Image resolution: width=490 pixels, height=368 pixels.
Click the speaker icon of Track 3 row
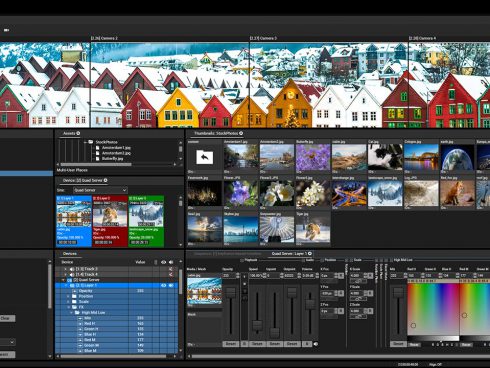coord(72,269)
